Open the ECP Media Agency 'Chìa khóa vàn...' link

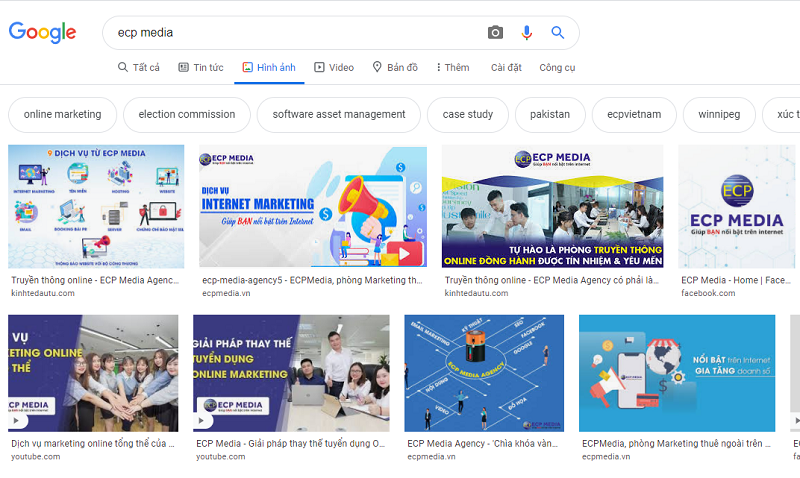(x=482, y=443)
